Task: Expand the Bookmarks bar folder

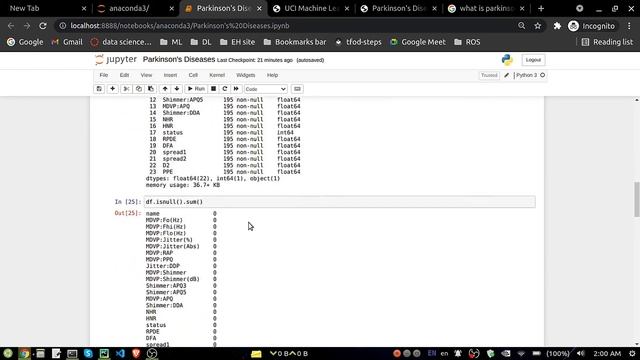Action: click(x=295, y=42)
